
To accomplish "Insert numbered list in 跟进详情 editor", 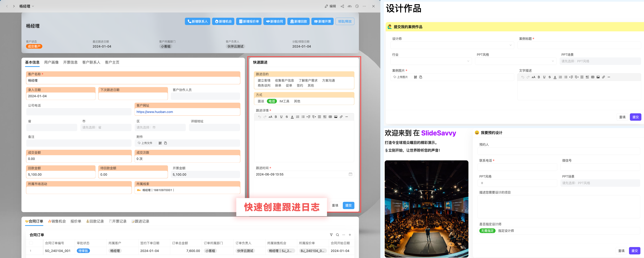I will [x=298, y=117].
